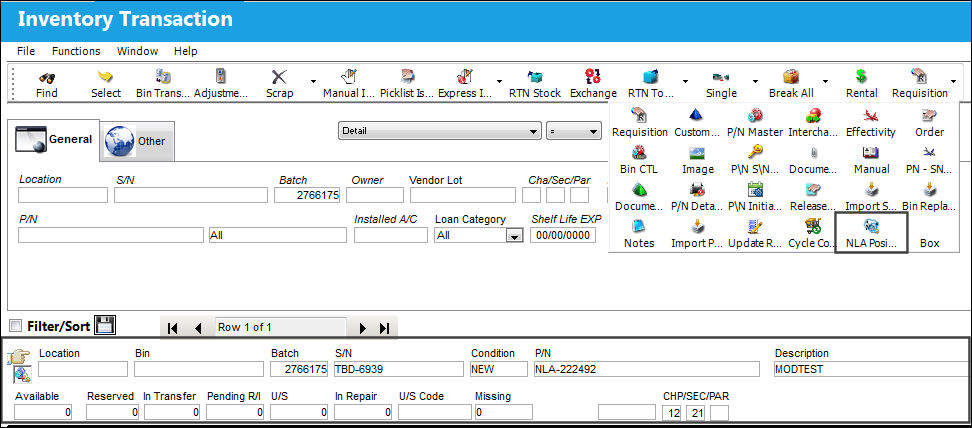Click the P\N Initial calendar icon
This screenshot has width=972, height=428.
pyautogui.click(x=755, y=190)
